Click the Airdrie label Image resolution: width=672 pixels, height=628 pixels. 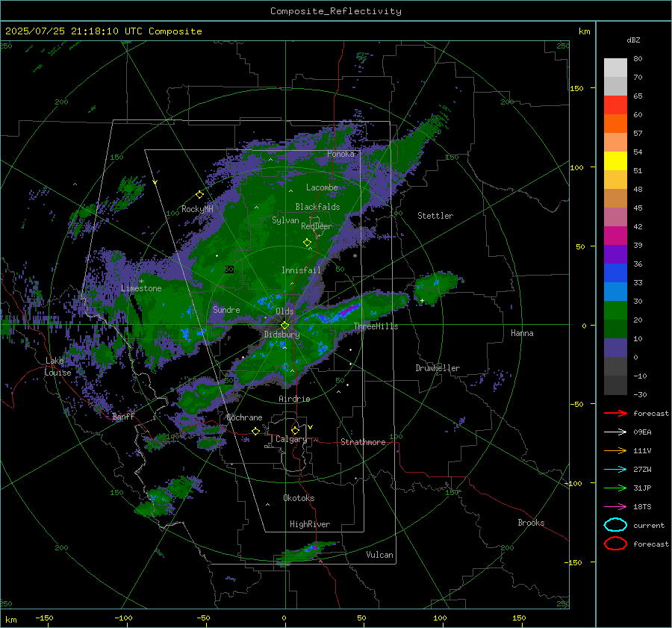[x=294, y=399]
